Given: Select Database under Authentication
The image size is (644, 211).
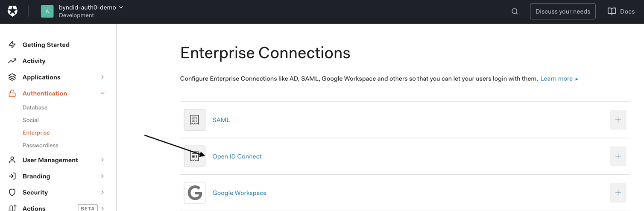Looking at the screenshot, I should [35, 108].
